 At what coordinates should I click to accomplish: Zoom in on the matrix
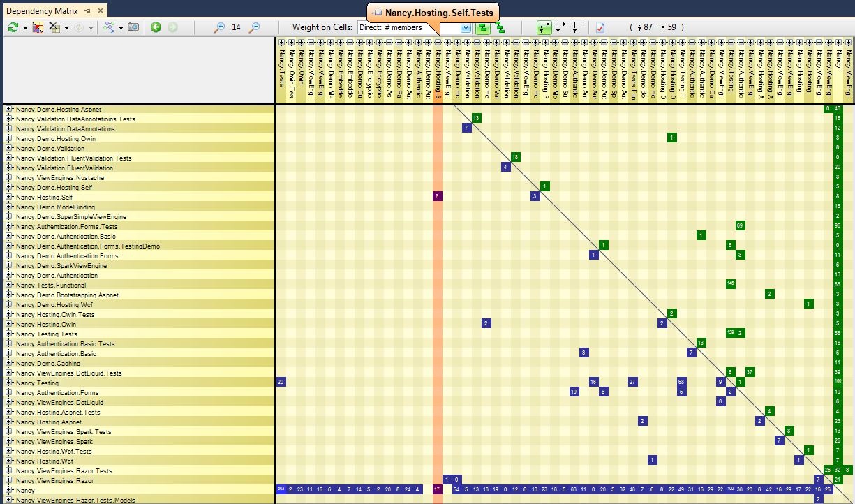220,27
